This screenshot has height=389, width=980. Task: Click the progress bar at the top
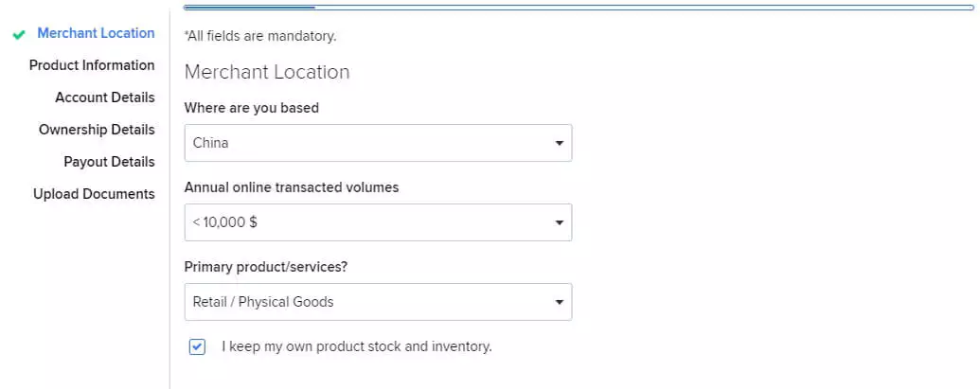click(x=579, y=8)
